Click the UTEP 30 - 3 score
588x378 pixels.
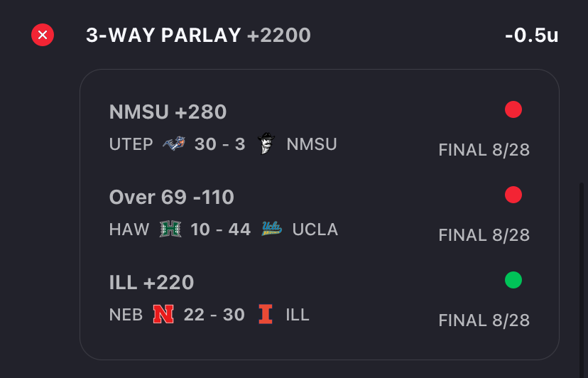coord(219,144)
